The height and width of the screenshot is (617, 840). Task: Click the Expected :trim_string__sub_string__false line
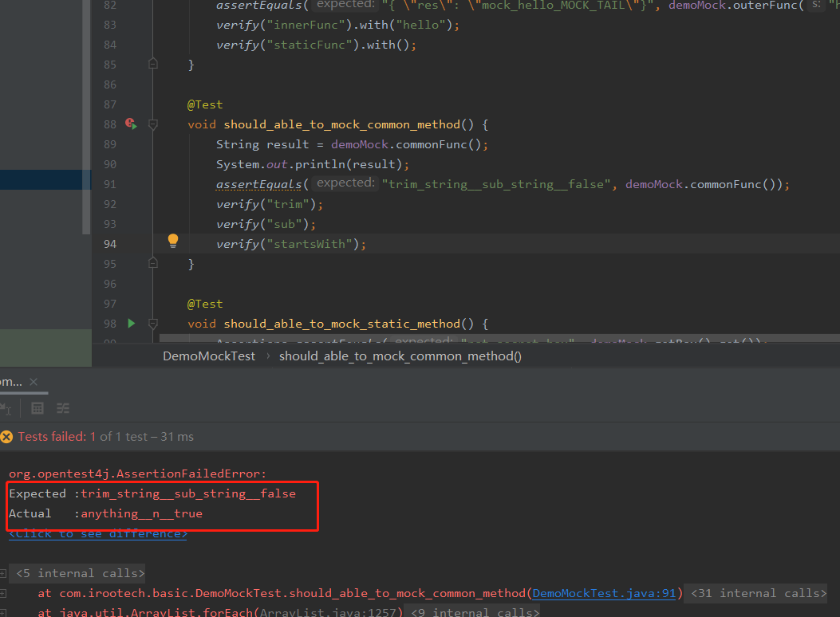[x=152, y=493]
